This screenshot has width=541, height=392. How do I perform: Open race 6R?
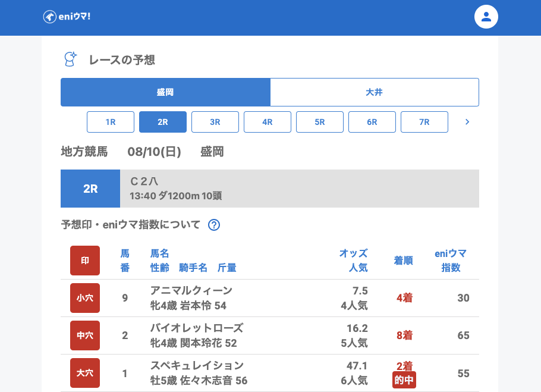pos(372,122)
